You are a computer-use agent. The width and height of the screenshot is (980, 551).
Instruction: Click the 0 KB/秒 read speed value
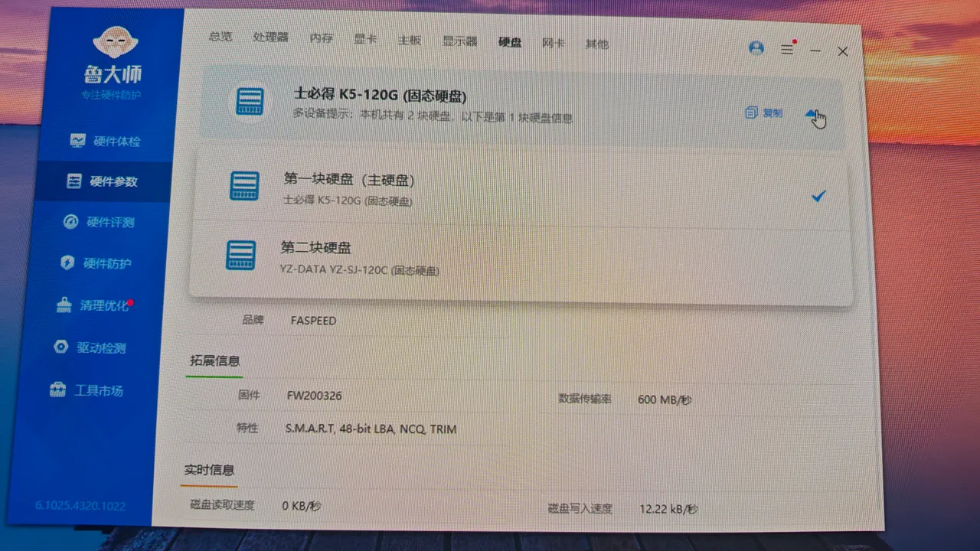[x=302, y=506]
